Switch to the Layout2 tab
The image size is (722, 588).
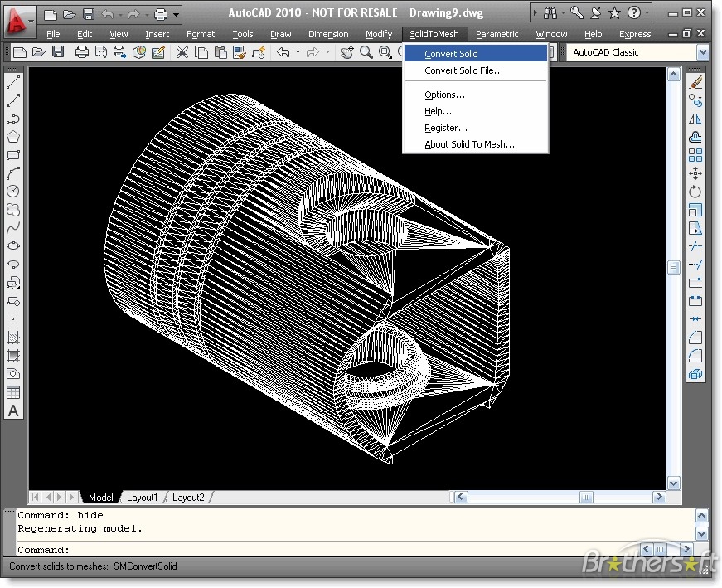tap(188, 498)
